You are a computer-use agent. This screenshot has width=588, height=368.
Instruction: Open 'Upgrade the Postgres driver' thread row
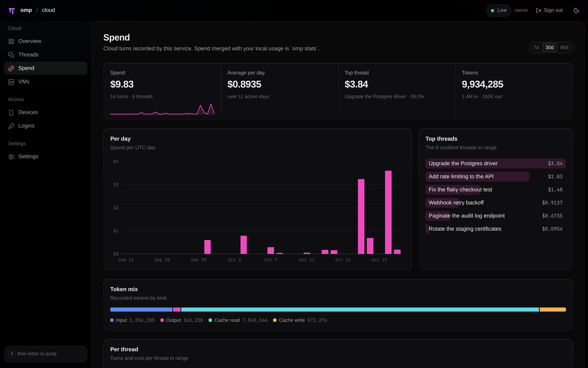pos(496,164)
